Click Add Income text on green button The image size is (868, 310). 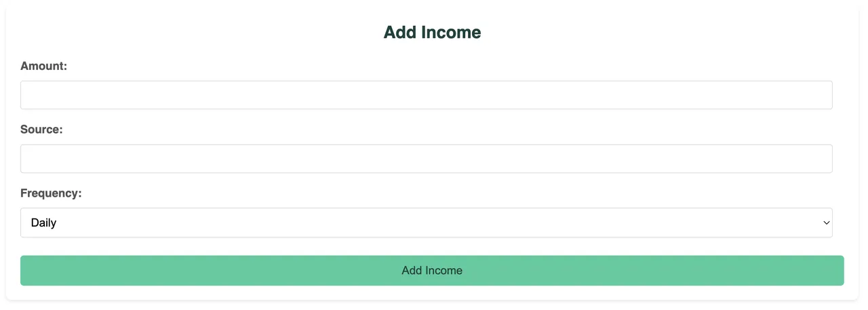click(432, 271)
